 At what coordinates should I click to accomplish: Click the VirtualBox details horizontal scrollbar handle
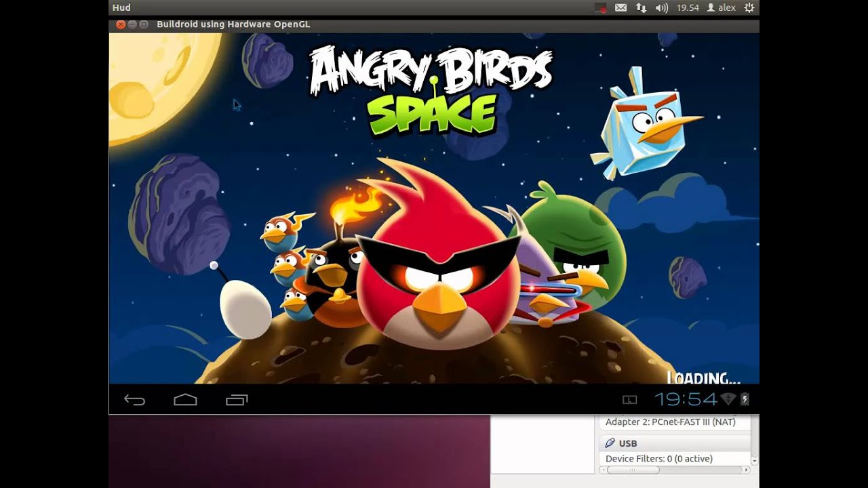[633, 470]
